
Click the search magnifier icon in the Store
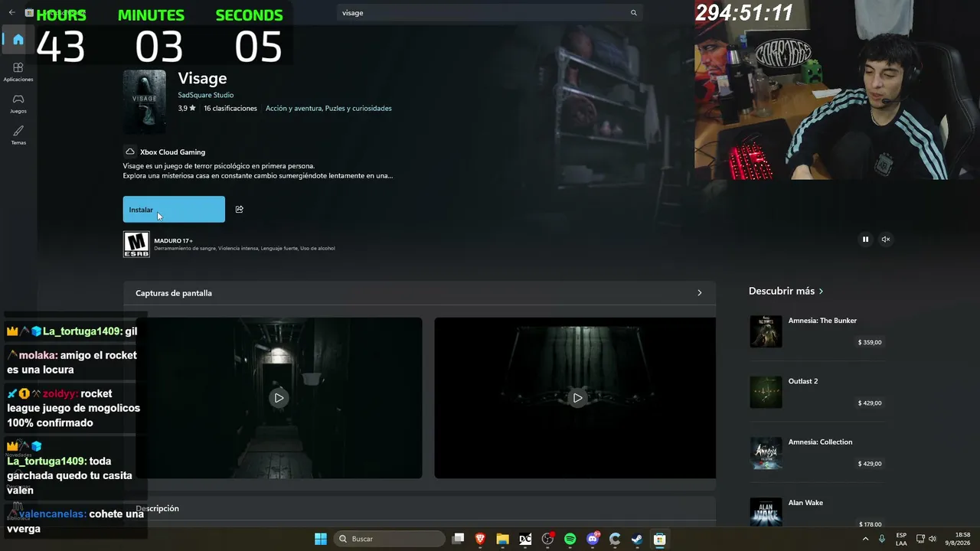[x=634, y=13]
